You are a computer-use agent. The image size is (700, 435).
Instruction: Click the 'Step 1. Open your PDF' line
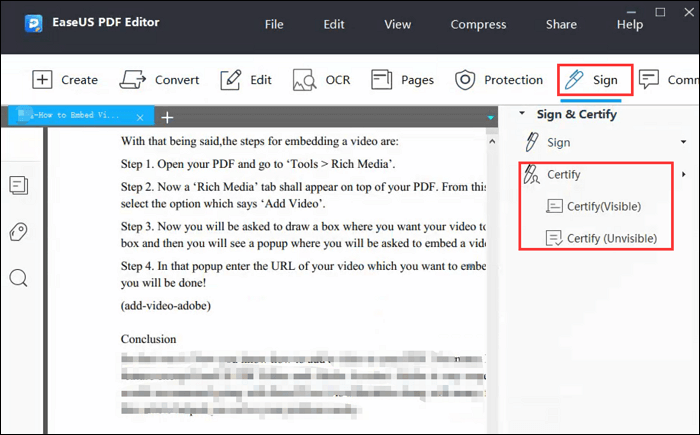click(258, 164)
